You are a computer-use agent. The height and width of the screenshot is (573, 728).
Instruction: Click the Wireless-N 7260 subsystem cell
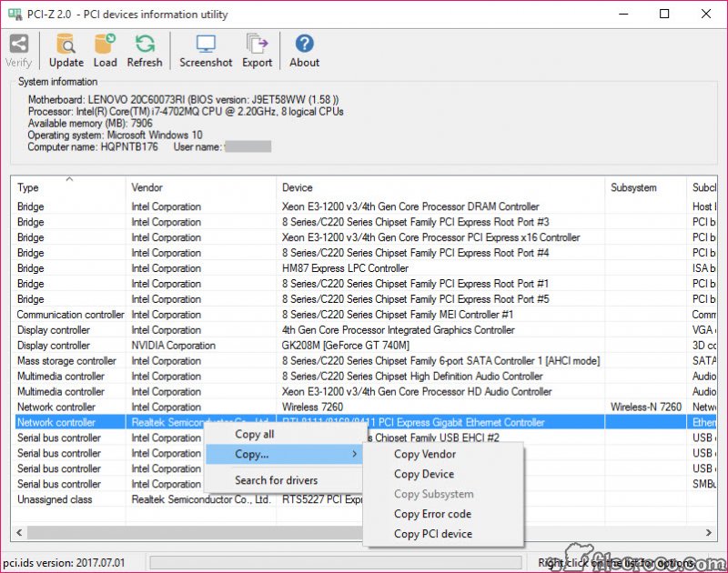click(x=646, y=407)
